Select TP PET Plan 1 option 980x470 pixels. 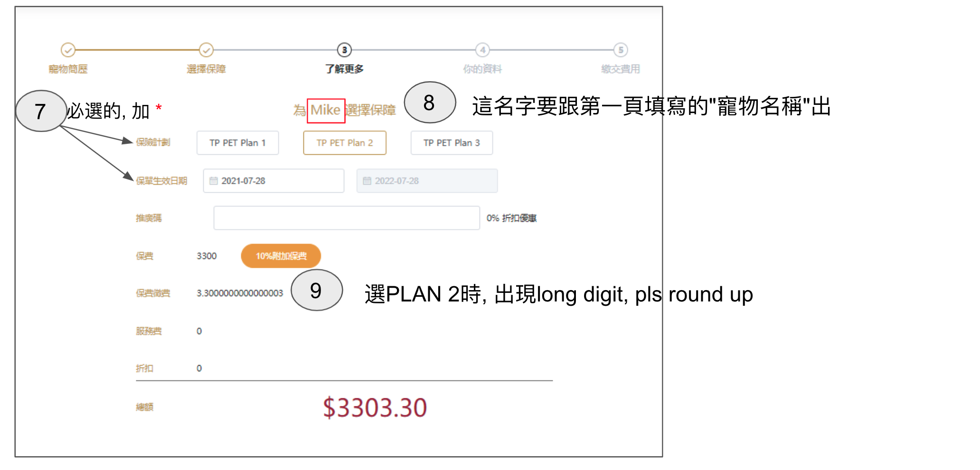pyautogui.click(x=238, y=143)
